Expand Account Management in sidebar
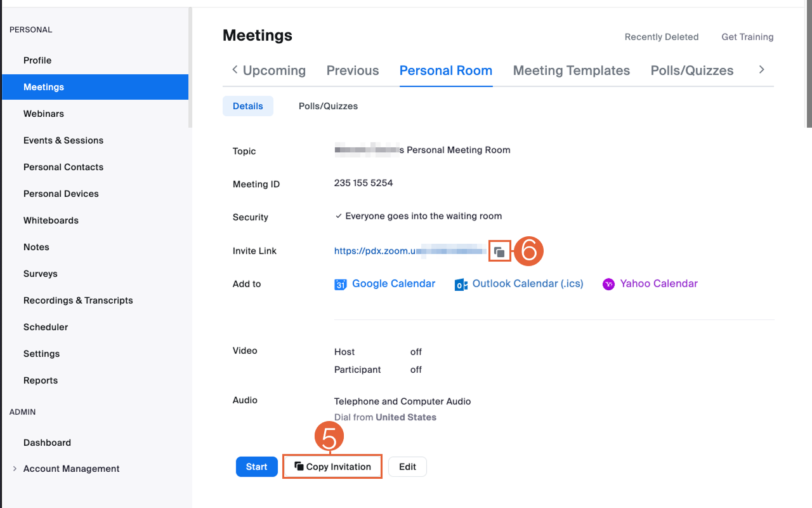The image size is (812, 508). (15, 469)
